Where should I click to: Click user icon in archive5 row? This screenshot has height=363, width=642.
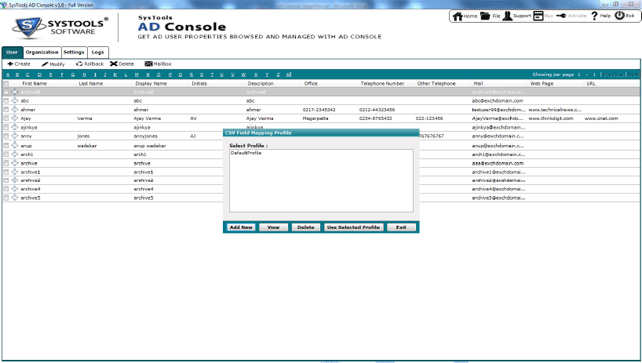coord(15,198)
